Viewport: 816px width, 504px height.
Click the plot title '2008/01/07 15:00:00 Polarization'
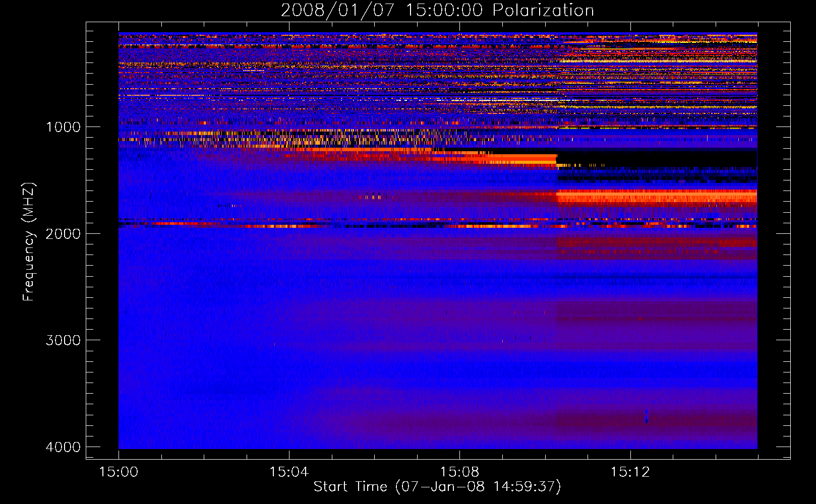point(437,10)
